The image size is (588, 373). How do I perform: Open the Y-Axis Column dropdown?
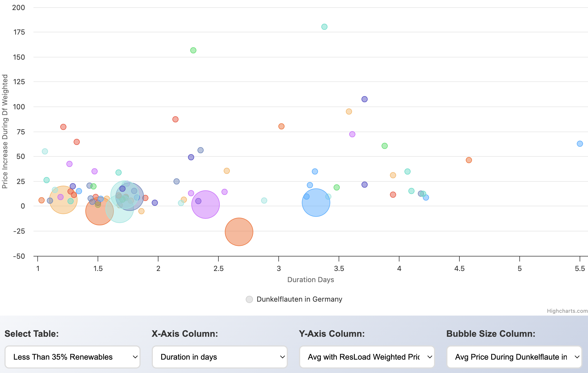tap(367, 357)
